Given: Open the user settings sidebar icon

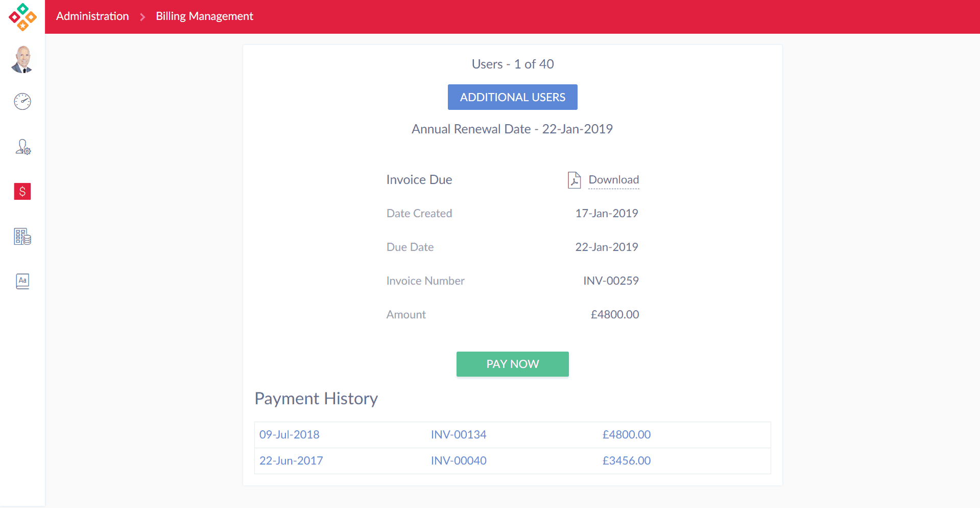Looking at the screenshot, I should click(x=22, y=147).
